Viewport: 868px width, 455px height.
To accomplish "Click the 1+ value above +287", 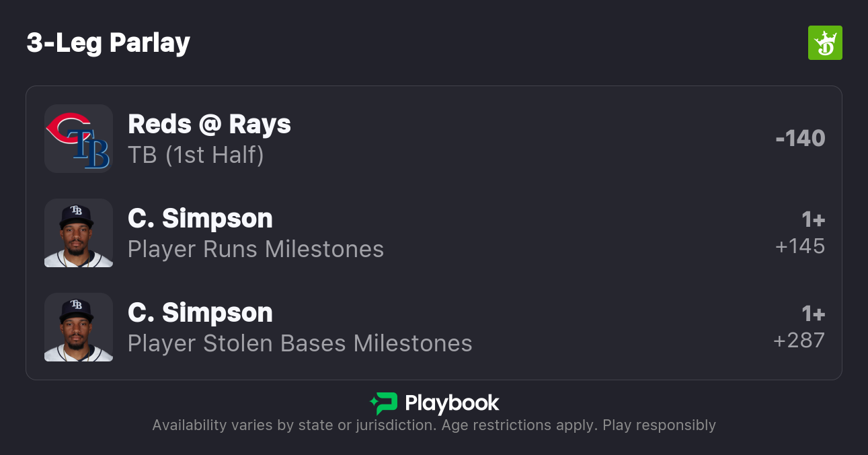I will 813,314.
